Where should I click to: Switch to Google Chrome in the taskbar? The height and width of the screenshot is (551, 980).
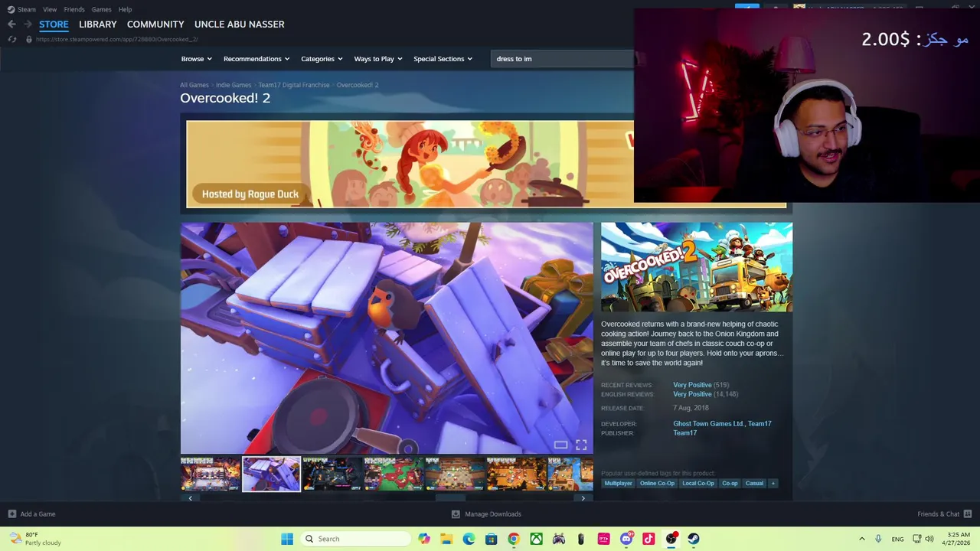[x=514, y=539]
